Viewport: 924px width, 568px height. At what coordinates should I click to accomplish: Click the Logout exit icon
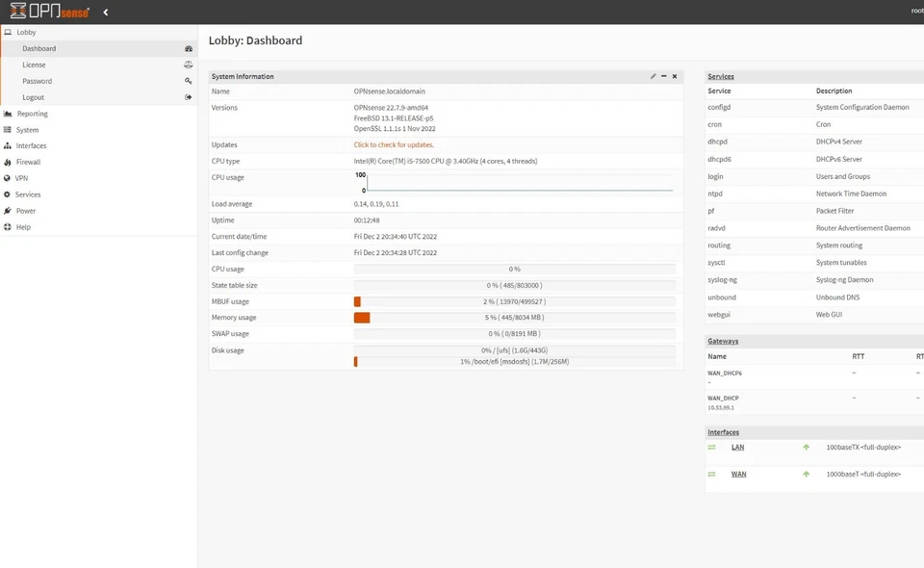(189, 97)
